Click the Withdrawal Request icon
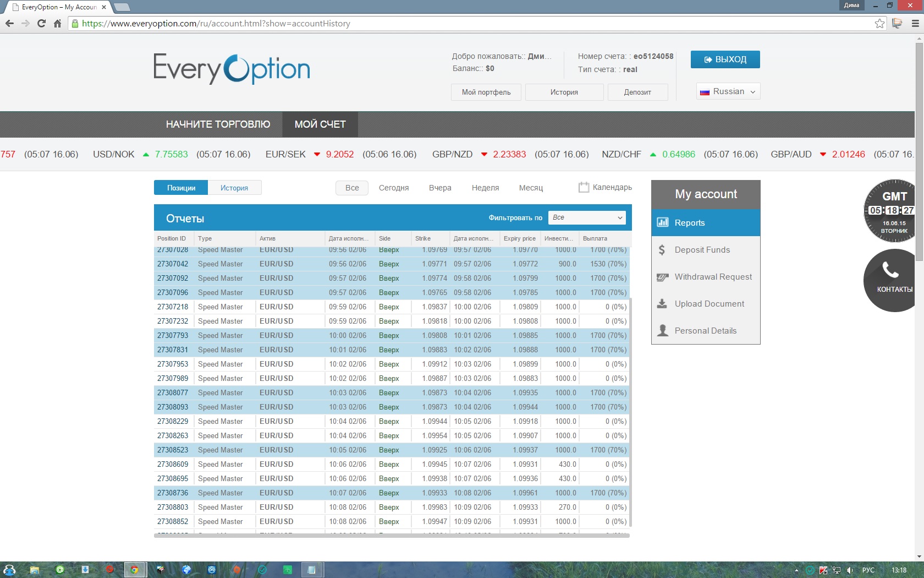The image size is (924, 578). click(x=663, y=277)
